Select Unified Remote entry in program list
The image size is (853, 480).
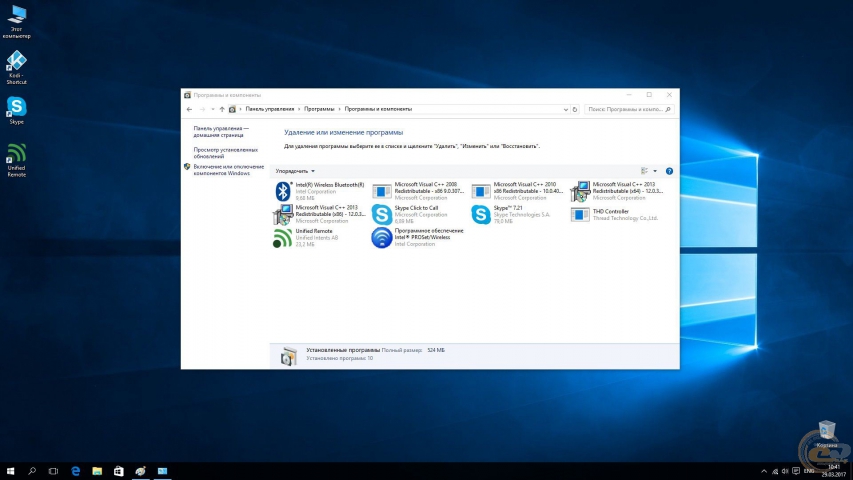pyautogui.click(x=314, y=231)
